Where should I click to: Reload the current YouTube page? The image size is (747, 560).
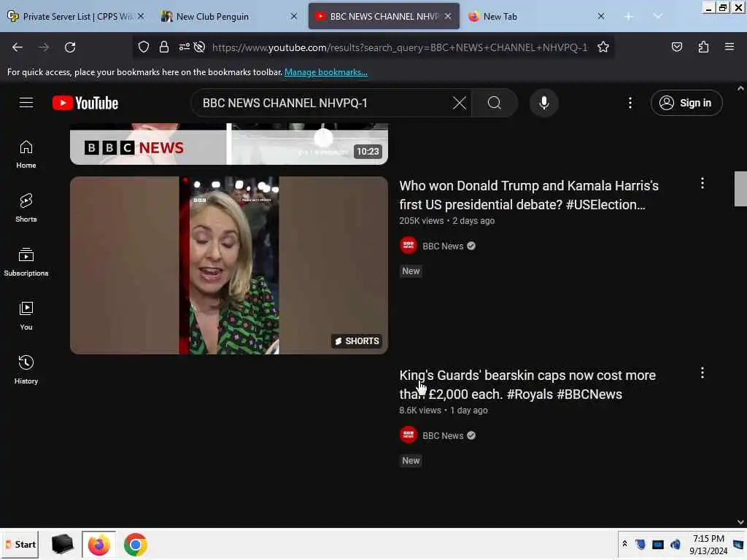tap(70, 47)
